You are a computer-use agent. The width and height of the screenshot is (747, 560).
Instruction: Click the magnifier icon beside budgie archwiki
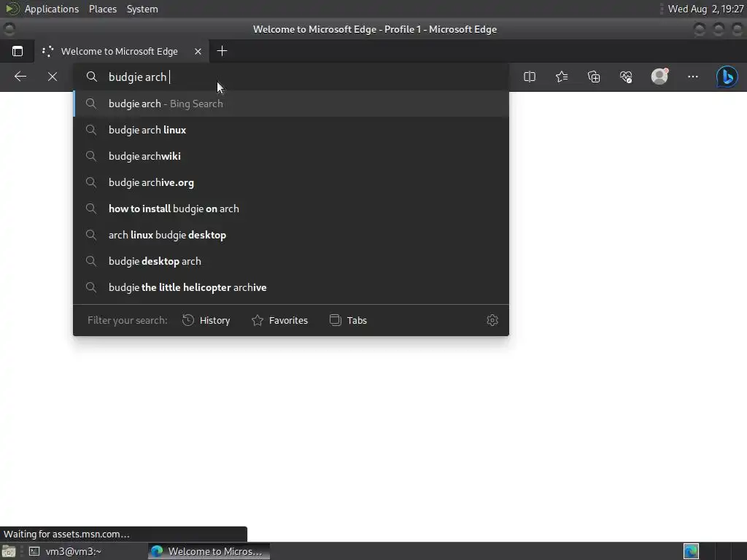pyautogui.click(x=91, y=156)
